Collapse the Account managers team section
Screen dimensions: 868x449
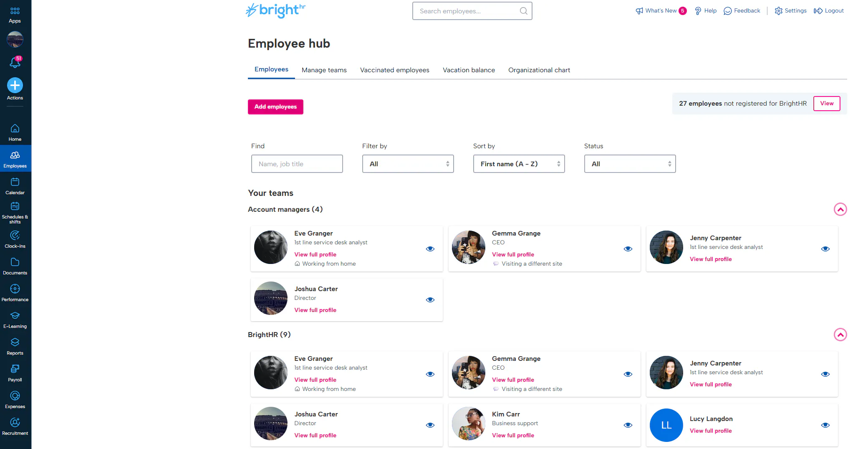click(840, 209)
